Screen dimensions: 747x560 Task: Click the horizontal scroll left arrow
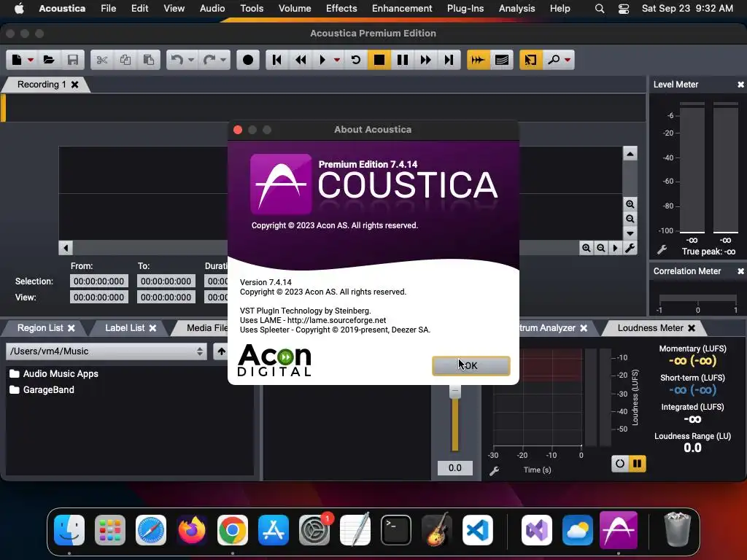click(x=66, y=248)
